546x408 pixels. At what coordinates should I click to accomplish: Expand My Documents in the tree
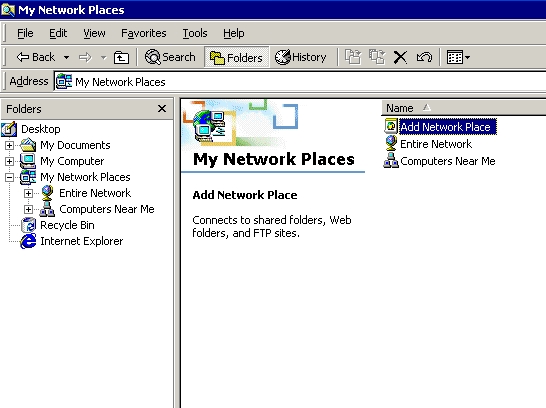coord(9,145)
